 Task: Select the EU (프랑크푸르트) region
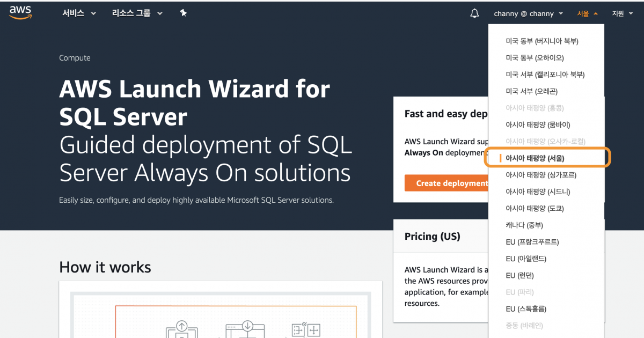531,241
